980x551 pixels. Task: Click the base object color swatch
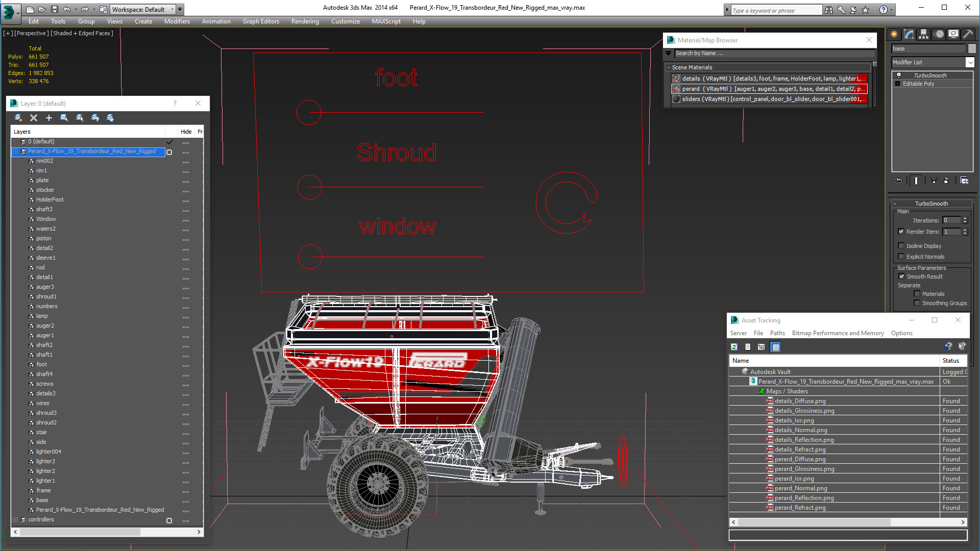[x=972, y=48]
